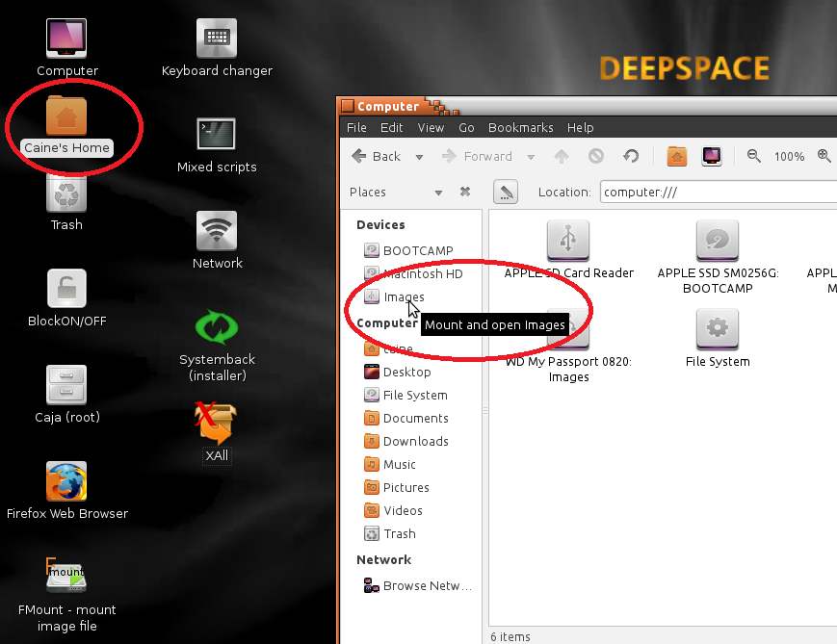Select File System icon in main pane

[718, 338]
